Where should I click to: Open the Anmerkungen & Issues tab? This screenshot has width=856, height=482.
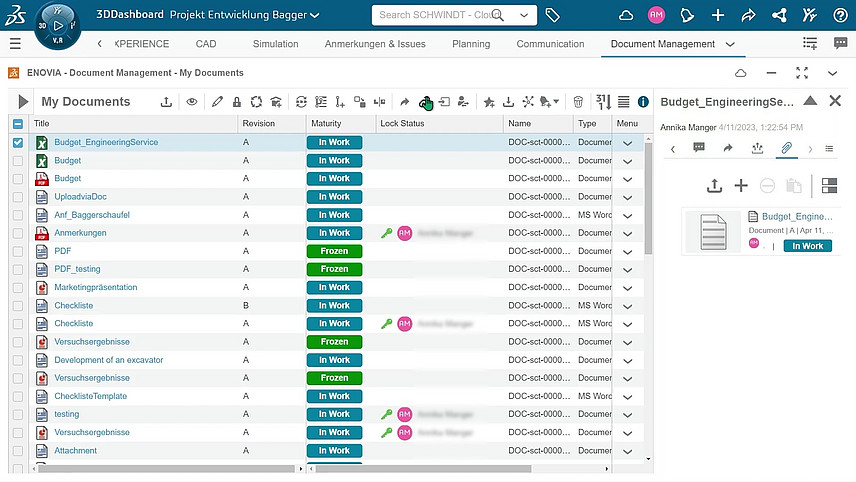pos(375,44)
